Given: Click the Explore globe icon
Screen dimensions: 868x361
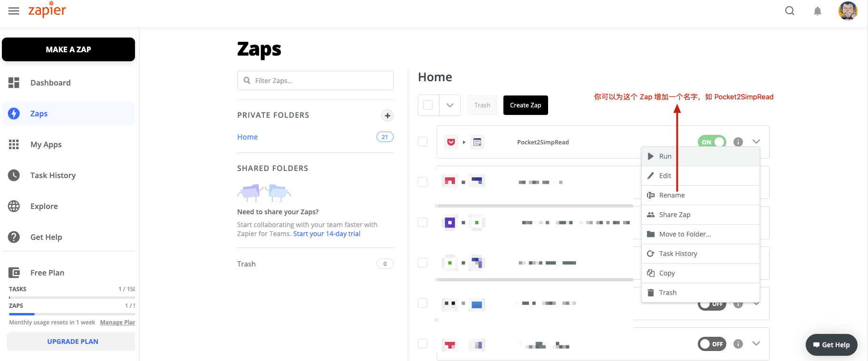Looking at the screenshot, I should pyautogui.click(x=14, y=206).
